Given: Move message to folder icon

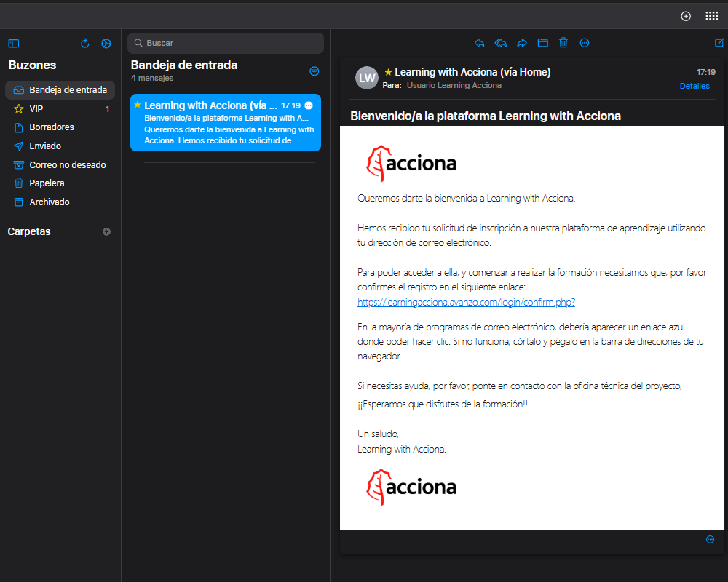Looking at the screenshot, I should tap(543, 43).
